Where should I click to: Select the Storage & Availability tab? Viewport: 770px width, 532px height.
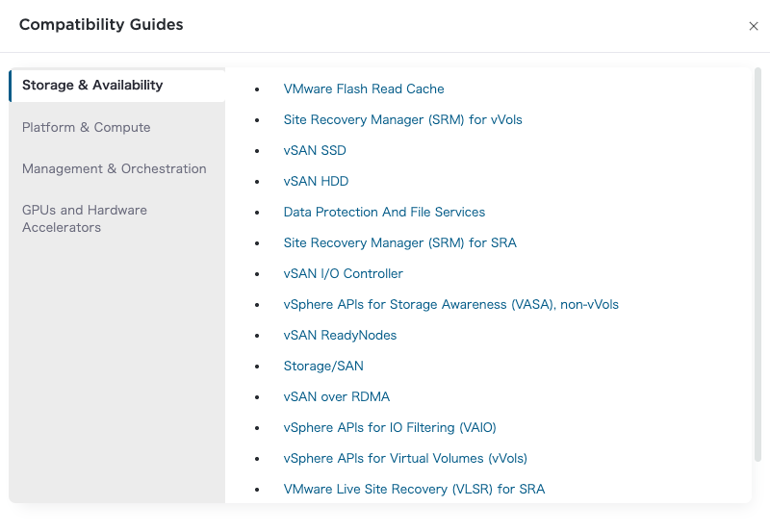coord(92,85)
